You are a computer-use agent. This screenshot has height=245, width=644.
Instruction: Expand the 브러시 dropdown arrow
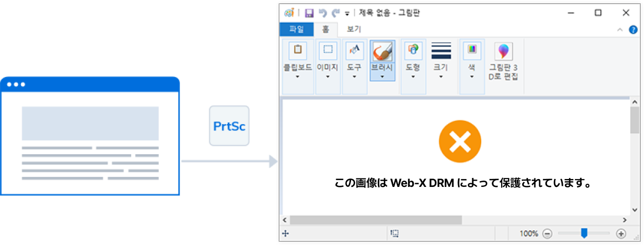pyautogui.click(x=383, y=77)
